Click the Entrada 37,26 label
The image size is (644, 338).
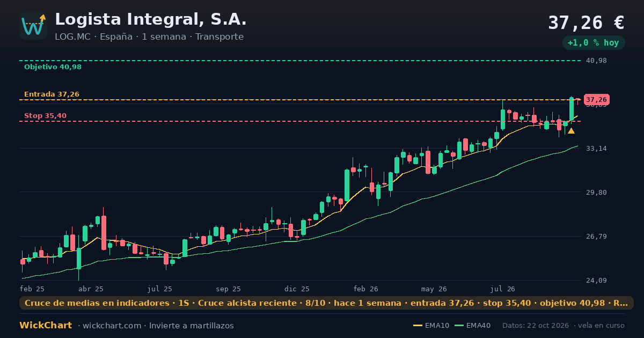pyautogui.click(x=52, y=94)
